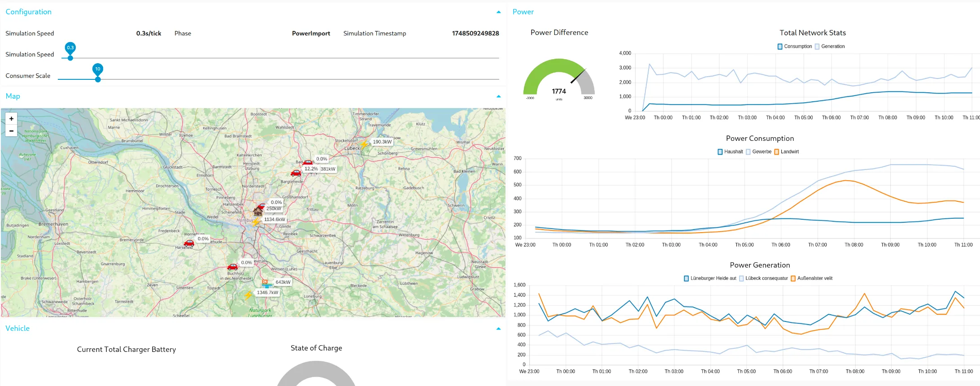Image resolution: width=980 pixels, height=386 pixels.
Task: Click the 1134.6kW map label
Action: (274, 220)
